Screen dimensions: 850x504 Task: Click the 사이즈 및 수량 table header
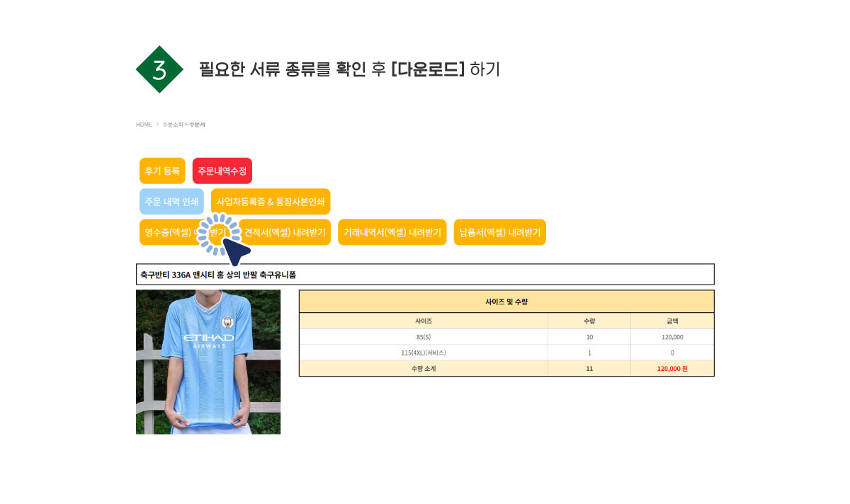[x=506, y=302]
